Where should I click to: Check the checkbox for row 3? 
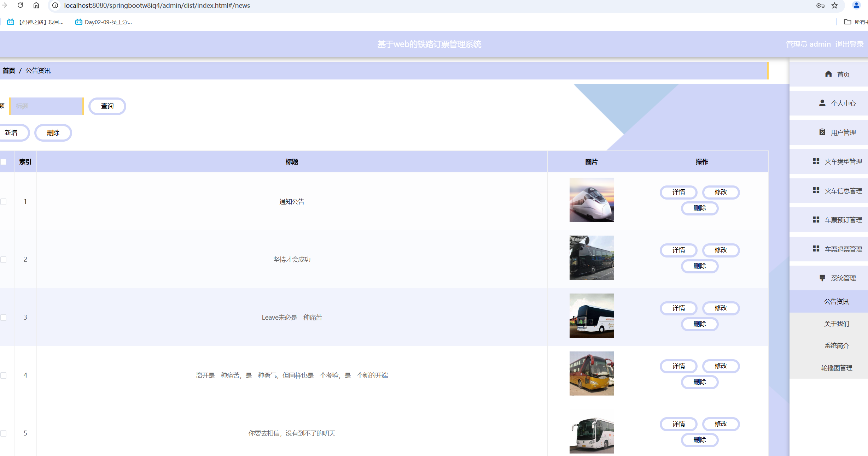(x=4, y=318)
